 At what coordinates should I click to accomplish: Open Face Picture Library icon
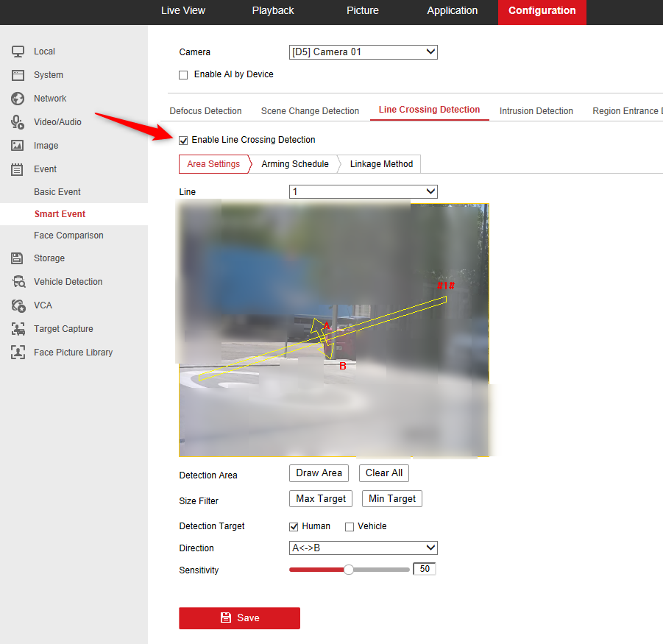tap(18, 353)
